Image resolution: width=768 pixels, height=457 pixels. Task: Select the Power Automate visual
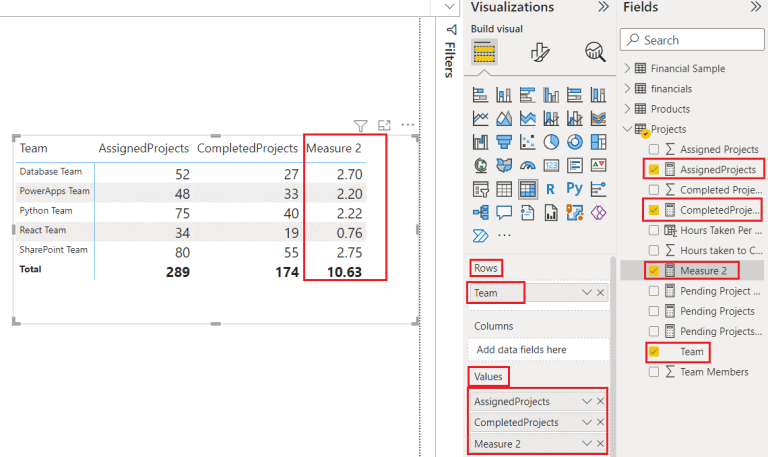coord(480,236)
